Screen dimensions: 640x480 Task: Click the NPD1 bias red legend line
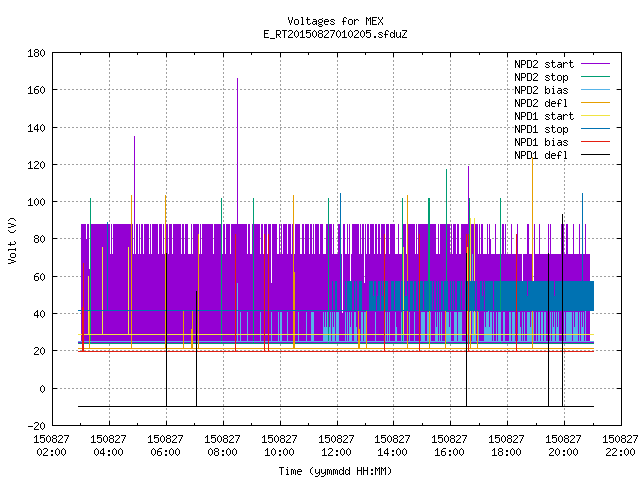click(x=595, y=142)
